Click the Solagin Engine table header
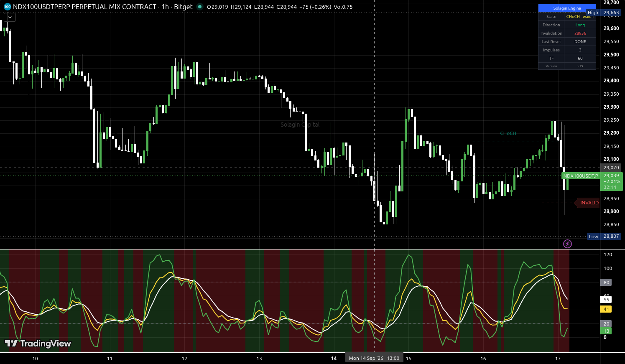This screenshot has height=364, width=625. (567, 8)
